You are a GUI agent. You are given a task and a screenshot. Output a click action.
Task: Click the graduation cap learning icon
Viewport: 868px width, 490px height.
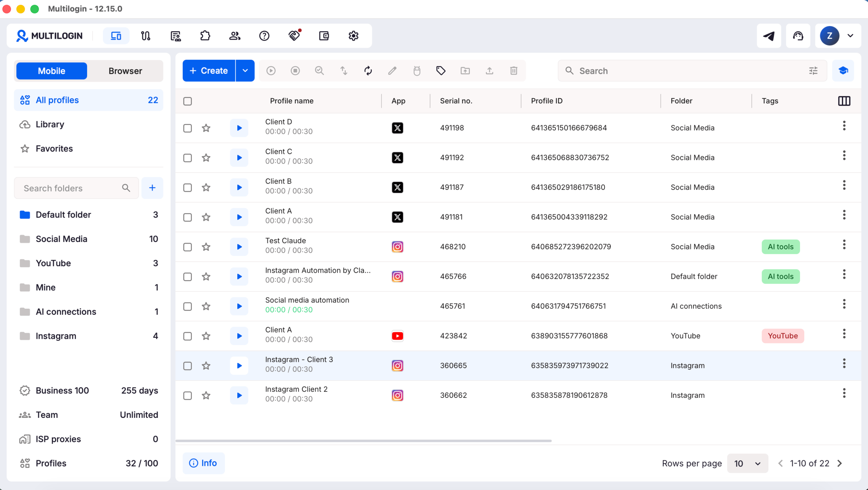843,70
